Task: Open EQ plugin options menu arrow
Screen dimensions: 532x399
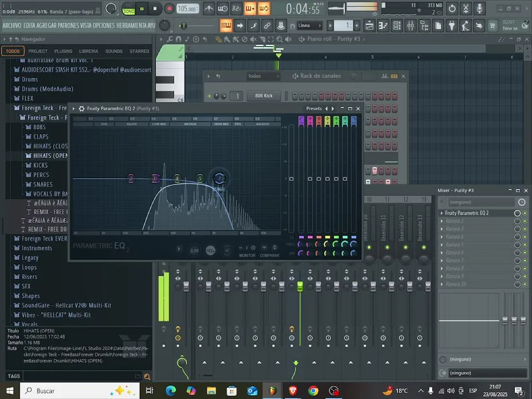Action: (73, 109)
